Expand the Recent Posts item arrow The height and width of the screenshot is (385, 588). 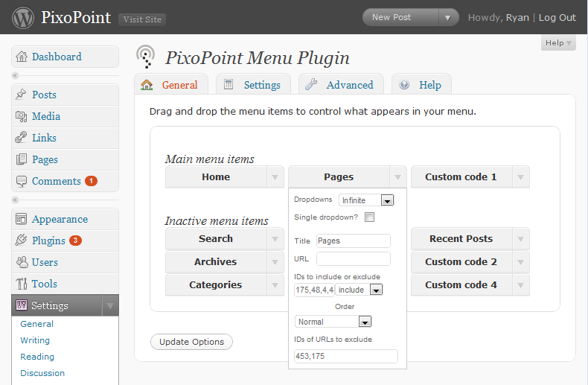(x=520, y=239)
